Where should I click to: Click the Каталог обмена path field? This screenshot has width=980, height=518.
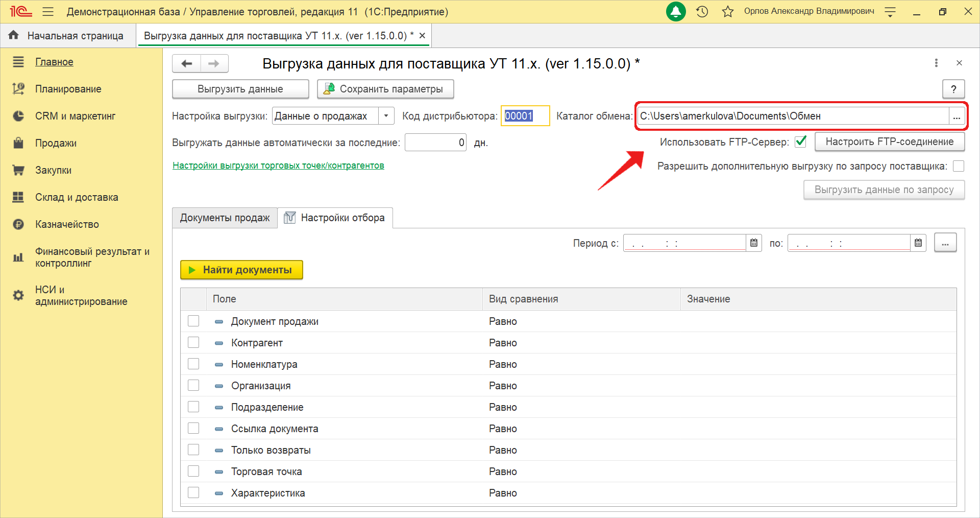pos(793,116)
